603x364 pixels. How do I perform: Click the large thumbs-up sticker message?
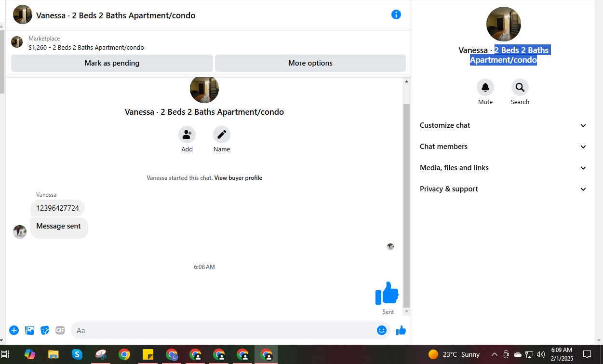pyautogui.click(x=387, y=293)
